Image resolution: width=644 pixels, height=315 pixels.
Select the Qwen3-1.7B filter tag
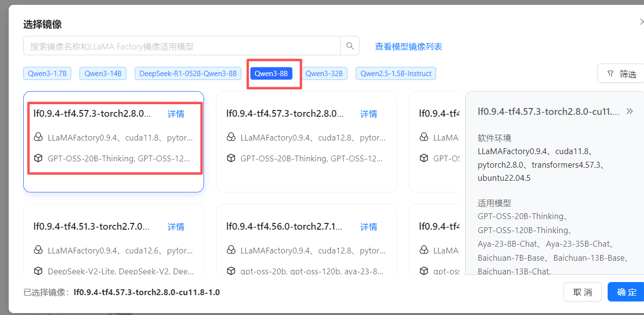click(47, 73)
